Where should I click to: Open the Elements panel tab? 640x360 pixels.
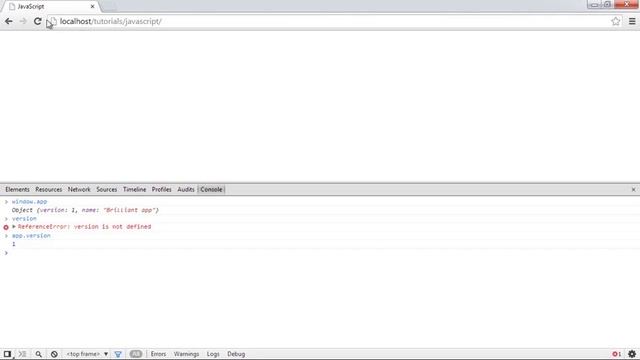[x=18, y=189]
